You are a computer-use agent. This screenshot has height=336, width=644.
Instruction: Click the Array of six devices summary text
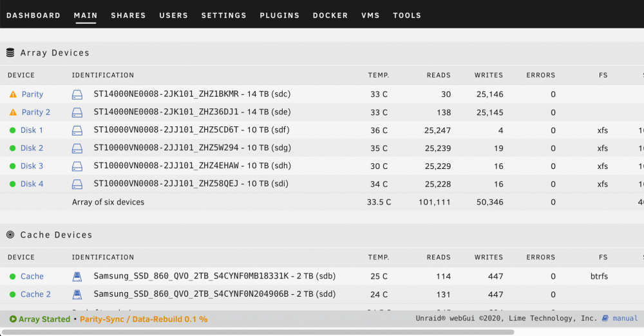[108, 202]
